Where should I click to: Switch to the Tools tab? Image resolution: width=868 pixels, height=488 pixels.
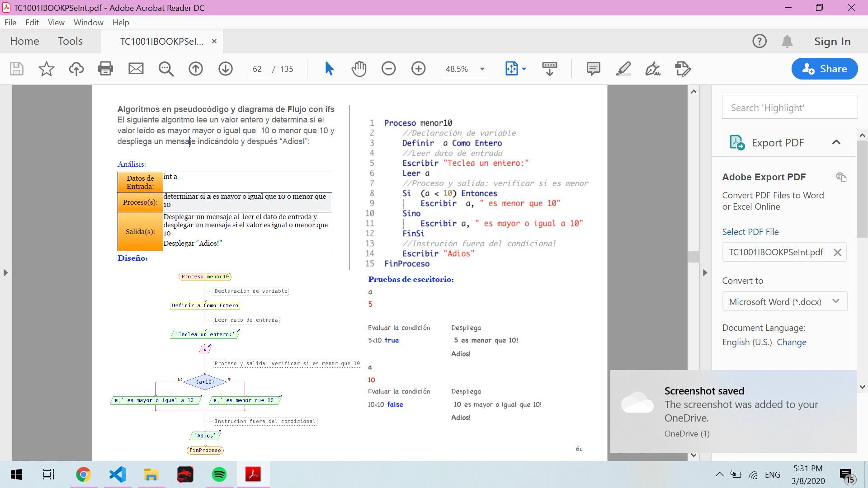point(70,41)
